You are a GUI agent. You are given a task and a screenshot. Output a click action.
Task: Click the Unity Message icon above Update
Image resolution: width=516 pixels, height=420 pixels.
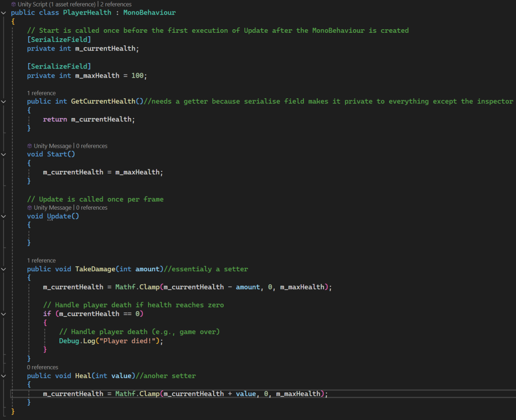(x=30, y=208)
